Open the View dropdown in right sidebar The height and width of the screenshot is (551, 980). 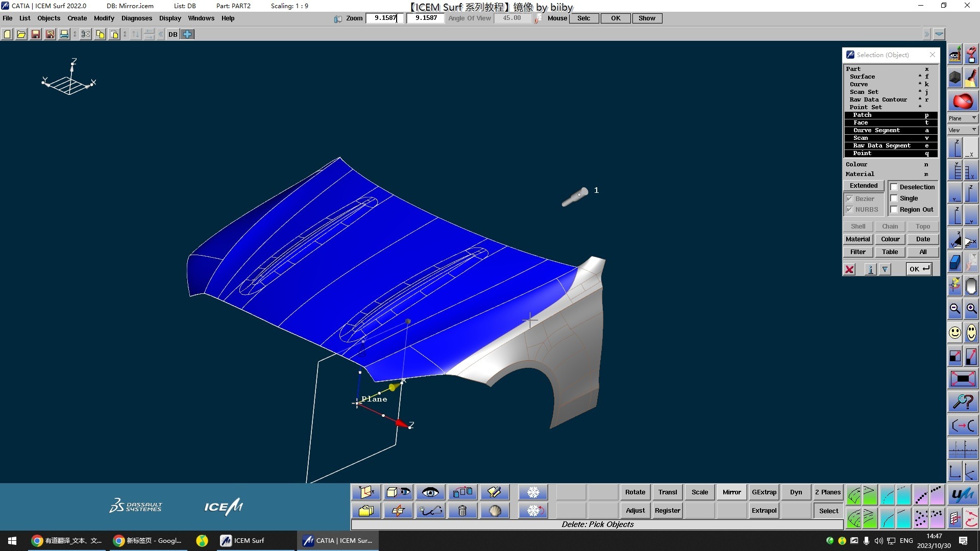click(x=963, y=130)
